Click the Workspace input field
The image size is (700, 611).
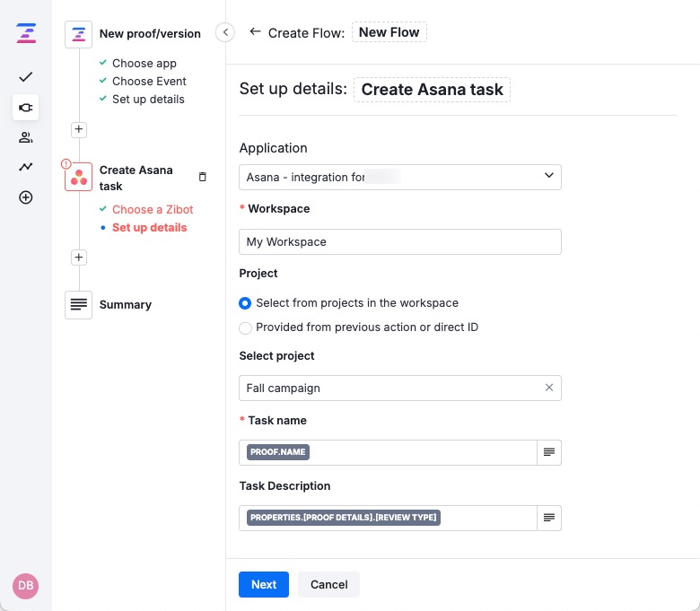(400, 242)
